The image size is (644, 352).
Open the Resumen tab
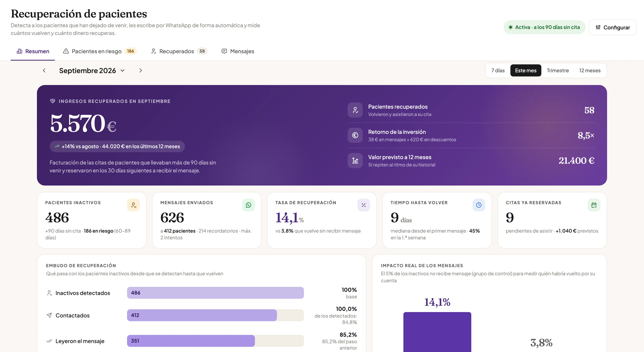(x=33, y=51)
